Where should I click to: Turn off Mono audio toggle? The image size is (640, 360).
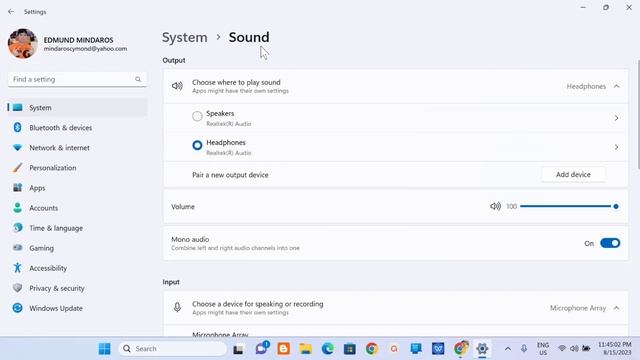(x=610, y=243)
